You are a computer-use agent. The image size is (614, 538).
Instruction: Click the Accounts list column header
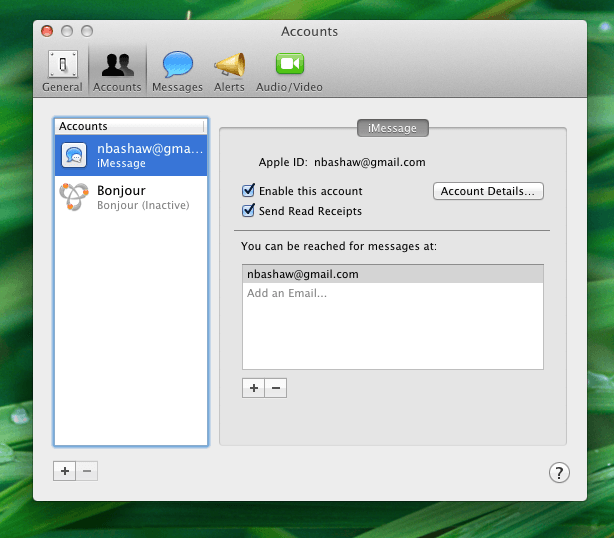coord(130,126)
